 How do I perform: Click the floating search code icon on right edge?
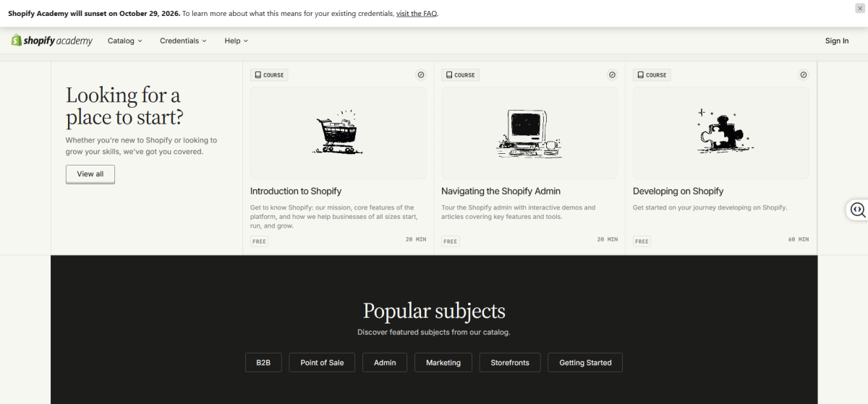tap(858, 210)
